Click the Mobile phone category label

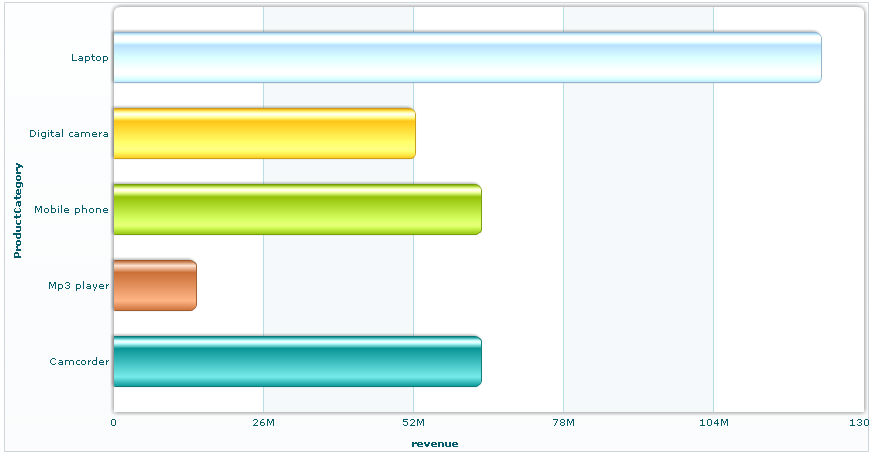click(x=71, y=210)
